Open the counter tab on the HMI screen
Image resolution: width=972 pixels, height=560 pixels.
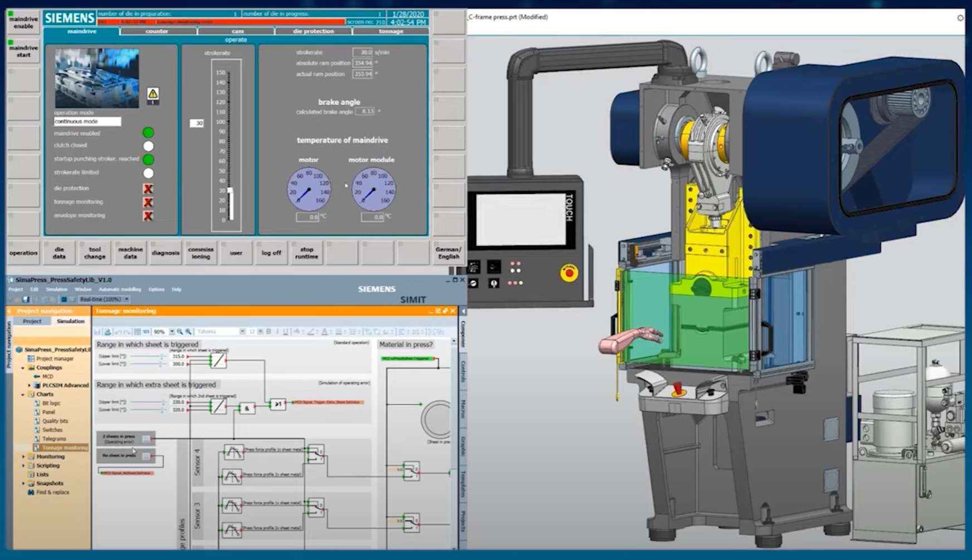(158, 32)
